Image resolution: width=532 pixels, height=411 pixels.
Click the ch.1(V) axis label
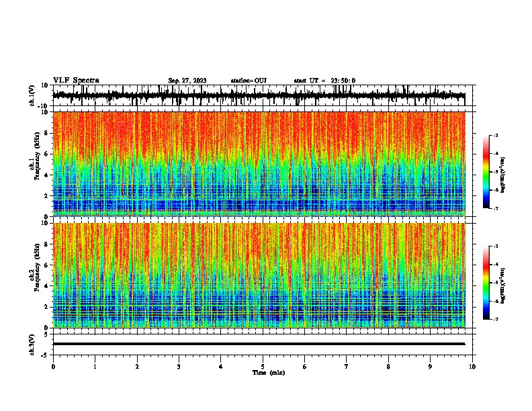(32, 95)
